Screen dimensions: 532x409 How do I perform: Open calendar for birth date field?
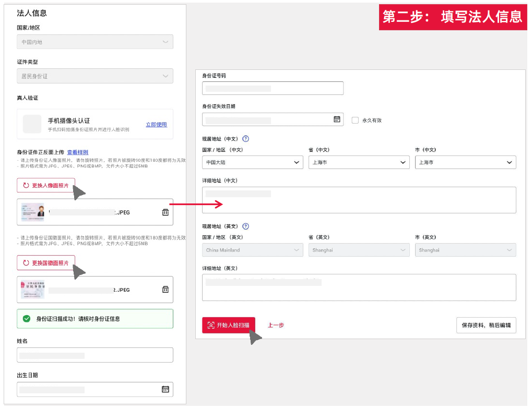coord(165,389)
